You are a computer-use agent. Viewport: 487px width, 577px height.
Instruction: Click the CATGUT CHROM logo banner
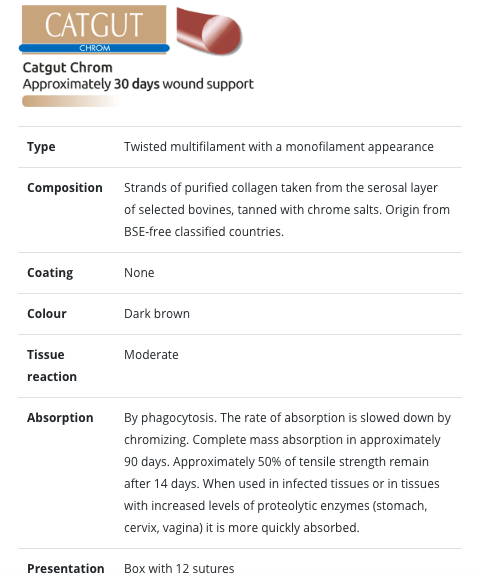(x=94, y=29)
